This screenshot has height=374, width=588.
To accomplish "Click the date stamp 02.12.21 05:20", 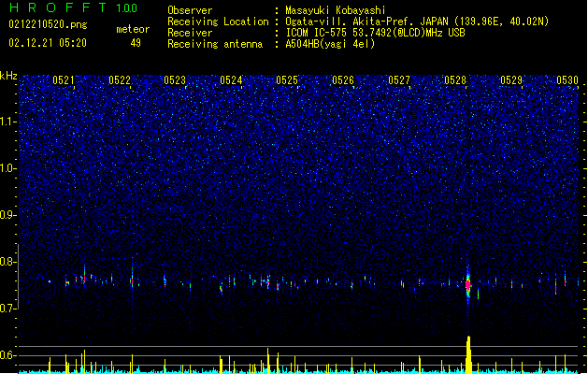I will click(x=48, y=43).
